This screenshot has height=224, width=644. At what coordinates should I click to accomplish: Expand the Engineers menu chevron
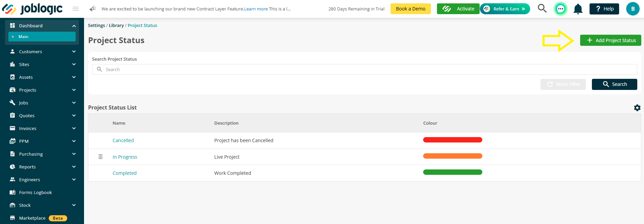pyautogui.click(x=74, y=180)
